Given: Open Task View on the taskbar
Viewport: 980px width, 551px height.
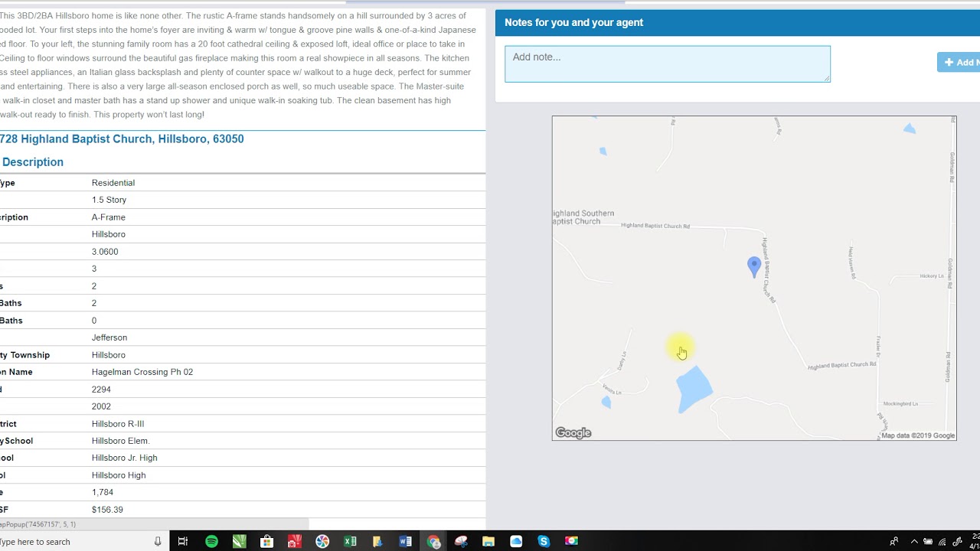Looking at the screenshot, I should point(183,542).
